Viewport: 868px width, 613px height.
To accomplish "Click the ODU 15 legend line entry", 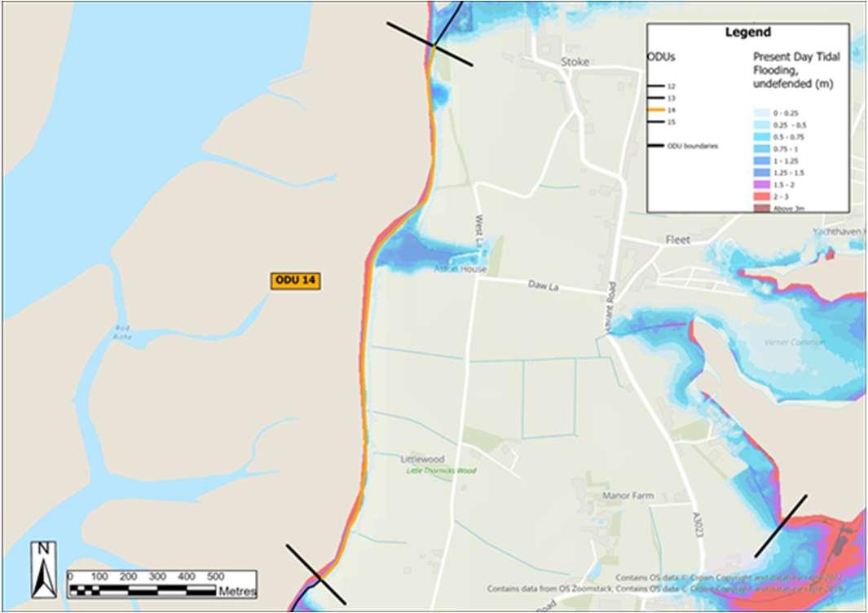I will point(662,121).
